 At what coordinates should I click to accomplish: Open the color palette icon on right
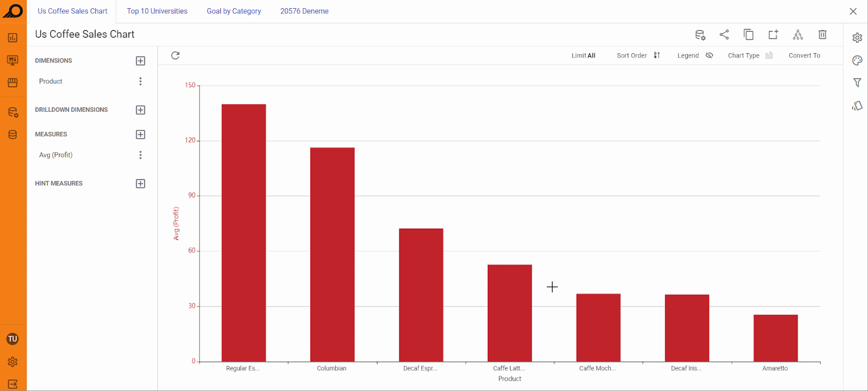(x=857, y=60)
